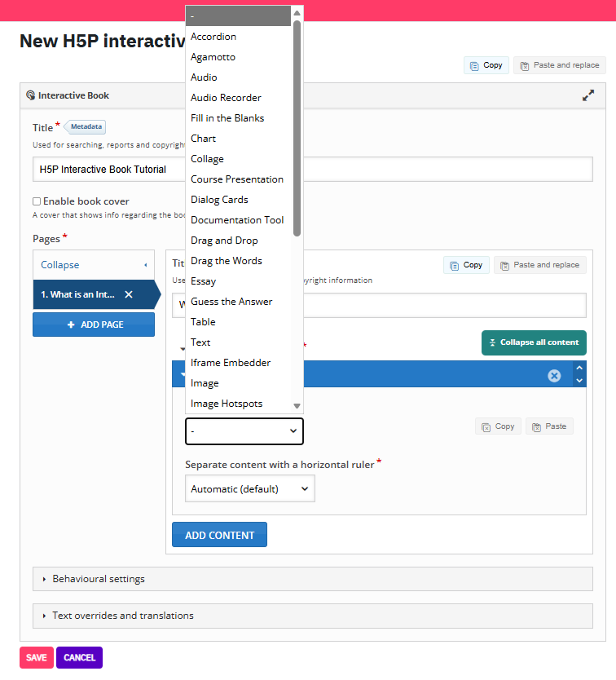
Task: Click the circled X remove content icon
Action: pos(554,376)
